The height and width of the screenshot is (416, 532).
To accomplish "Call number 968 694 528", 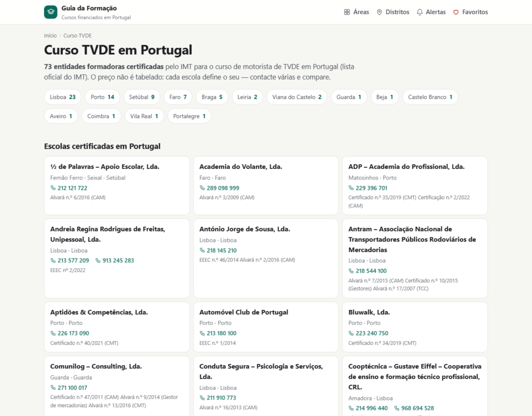I will [x=414, y=408].
